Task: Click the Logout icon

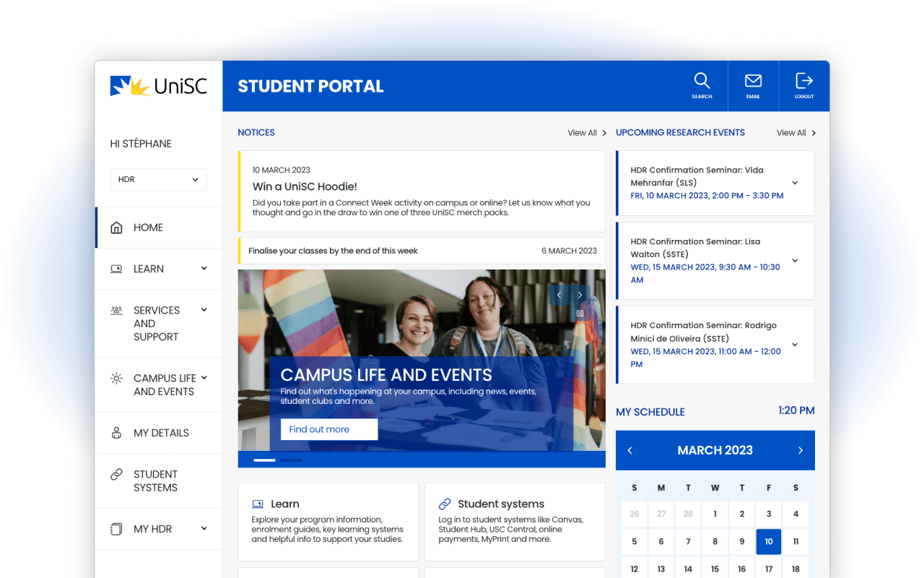Action: pyautogui.click(x=804, y=80)
